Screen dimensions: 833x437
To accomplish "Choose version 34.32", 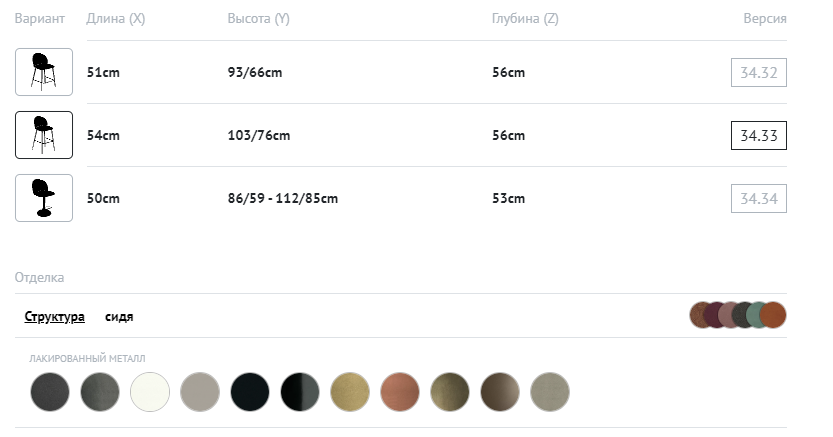I will 759,73.
